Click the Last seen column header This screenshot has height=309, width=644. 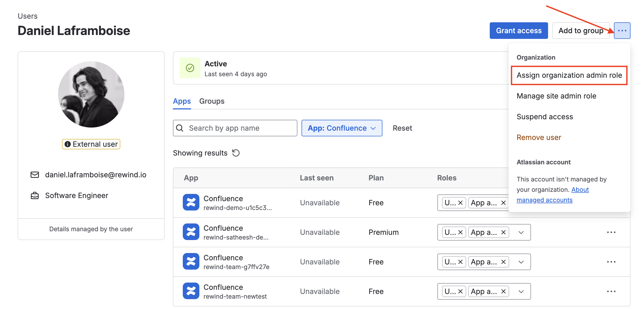coord(317,178)
